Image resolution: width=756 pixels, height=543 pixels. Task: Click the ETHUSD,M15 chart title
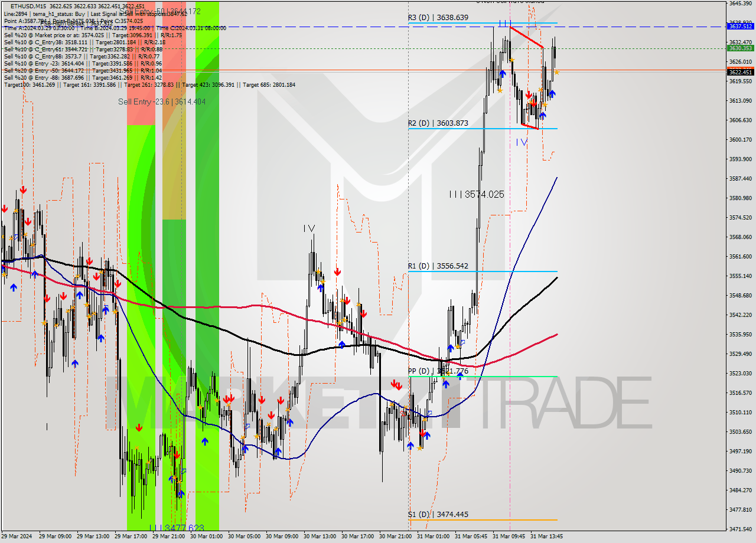tap(27, 6)
